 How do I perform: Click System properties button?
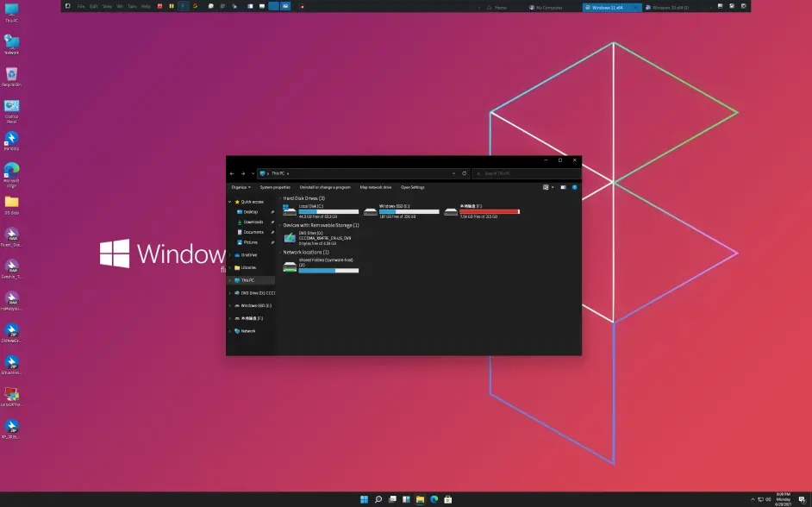pos(275,187)
